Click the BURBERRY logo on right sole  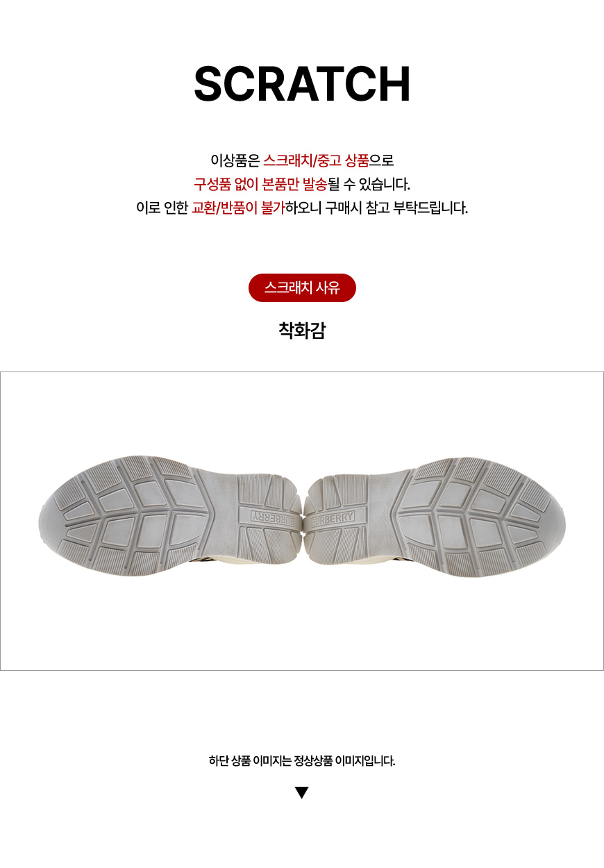(x=333, y=518)
